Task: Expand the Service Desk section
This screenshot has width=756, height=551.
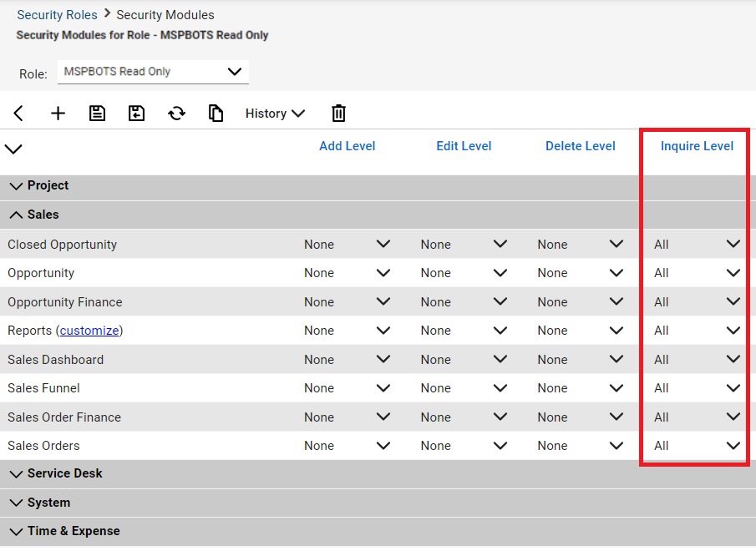Action: pyautogui.click(x=16, y=473)
